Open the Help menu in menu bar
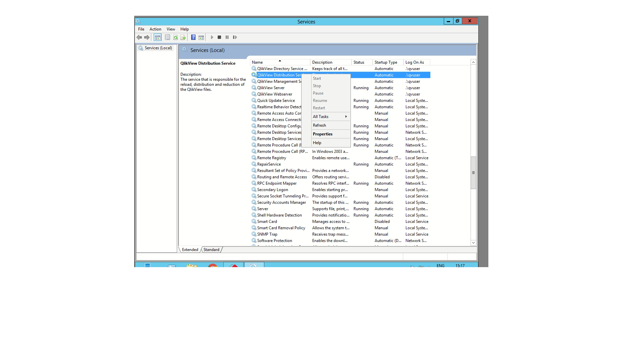 point(184,29)
